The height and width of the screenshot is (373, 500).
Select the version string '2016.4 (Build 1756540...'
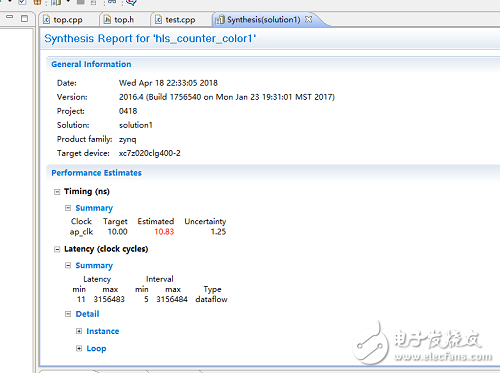coord(227,97)
